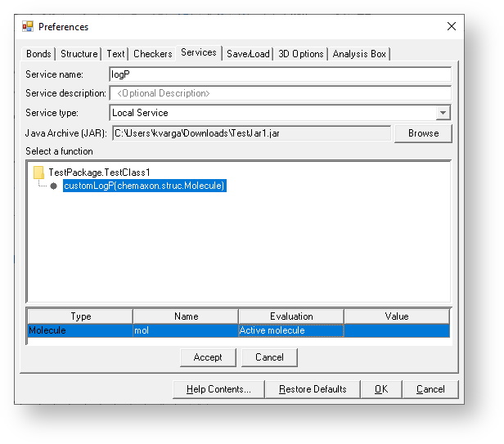
Task: Click Restore Defaults button
Action: (313, 389)
